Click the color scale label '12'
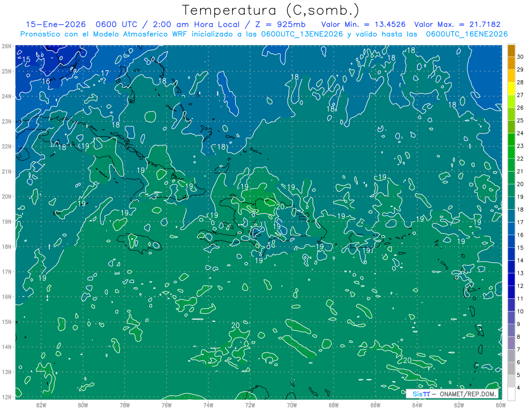 [520, 286]
